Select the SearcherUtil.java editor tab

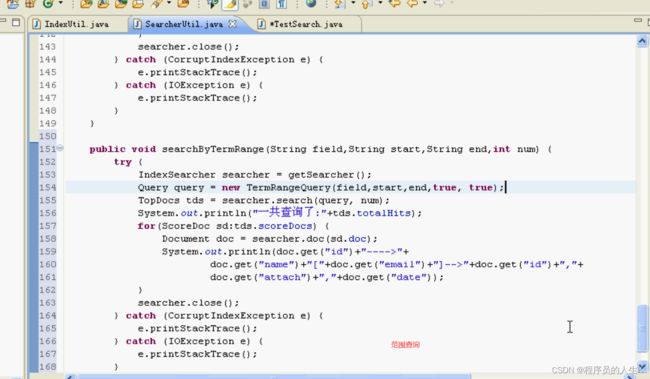click(x=184, y=24)
